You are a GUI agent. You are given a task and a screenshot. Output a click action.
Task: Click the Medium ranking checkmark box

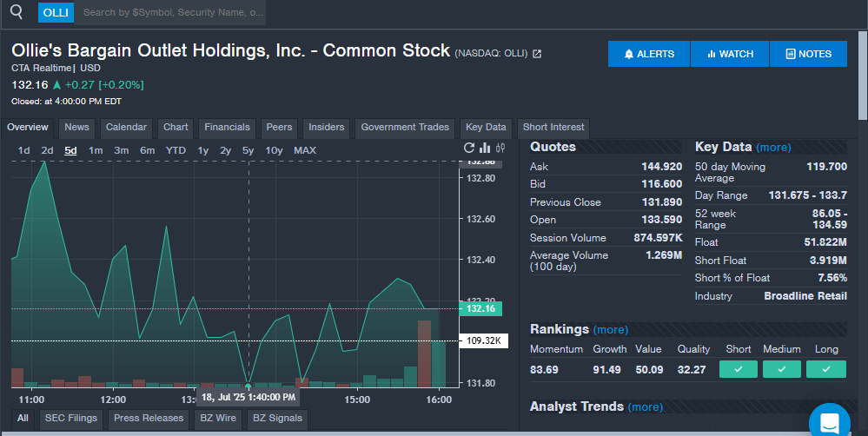point(782,369)
